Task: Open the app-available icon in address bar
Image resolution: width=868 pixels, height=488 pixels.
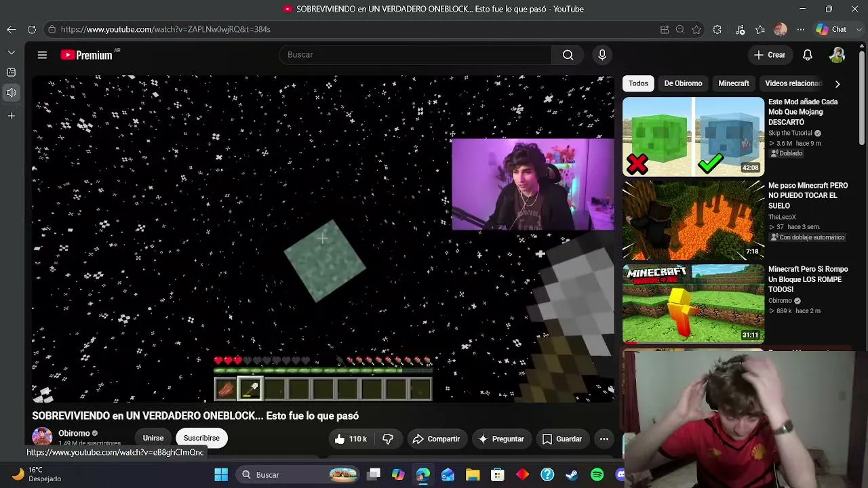Action: point(665,29)
